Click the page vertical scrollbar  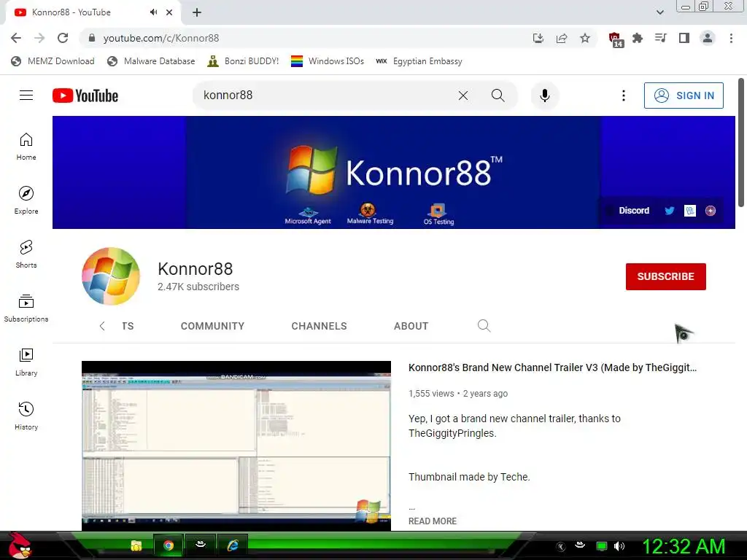(x=741, y=143)
